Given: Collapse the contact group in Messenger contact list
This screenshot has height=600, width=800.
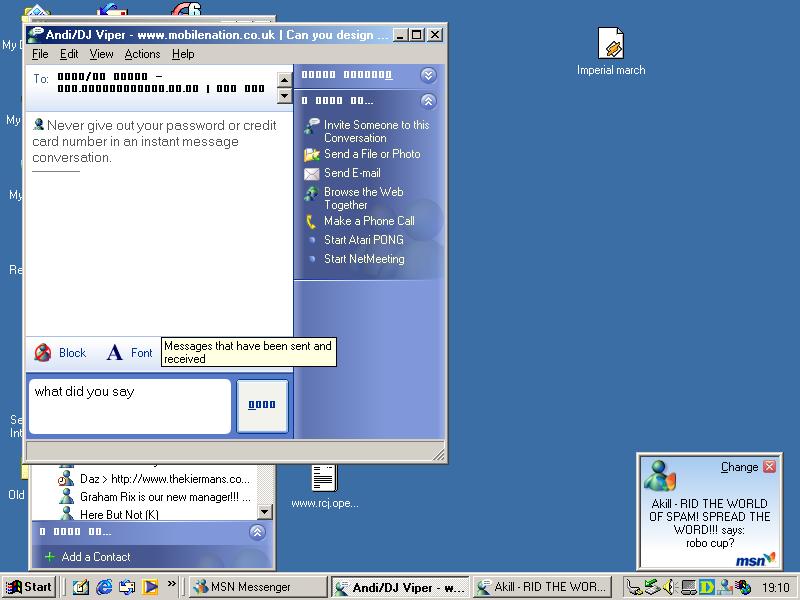Looking at the screenshot, I should coord(259,531).
